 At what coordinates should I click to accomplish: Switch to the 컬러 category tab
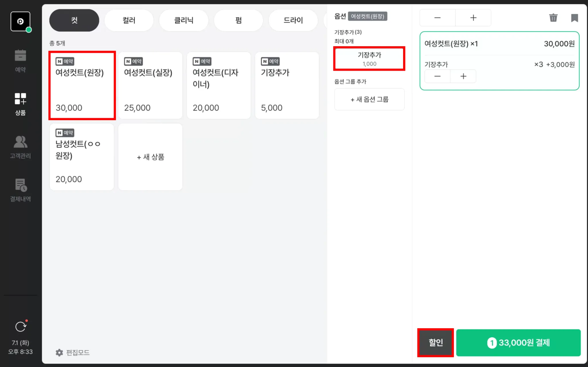[x=129, y=20]
